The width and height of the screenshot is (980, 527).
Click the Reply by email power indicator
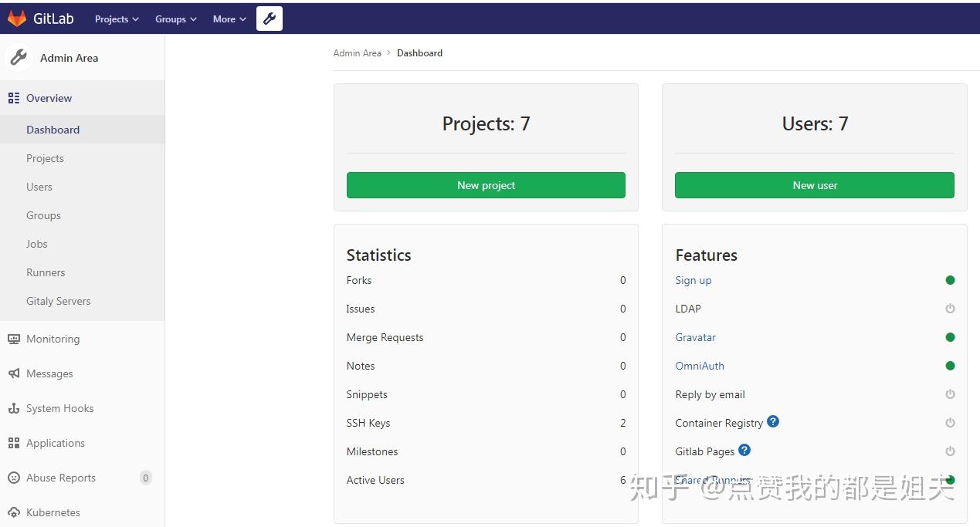click(x=950, y=394)
